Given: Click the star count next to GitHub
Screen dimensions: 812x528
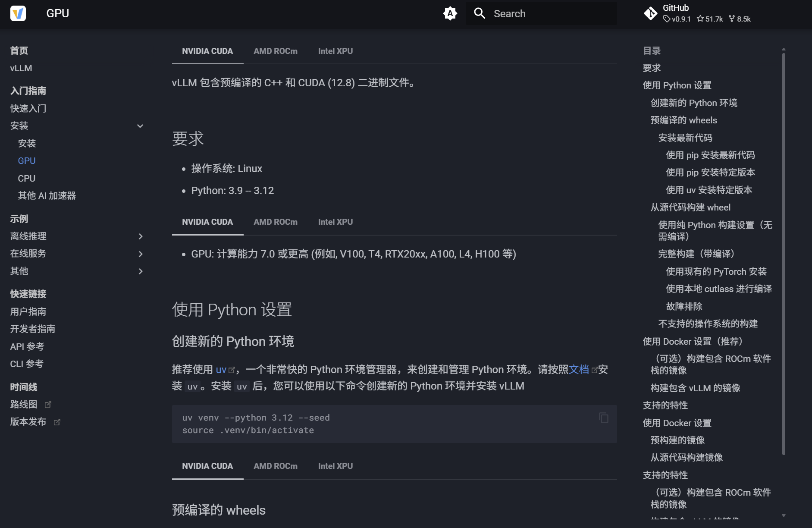Looking at the screenshot, I should tap(710, 19).
